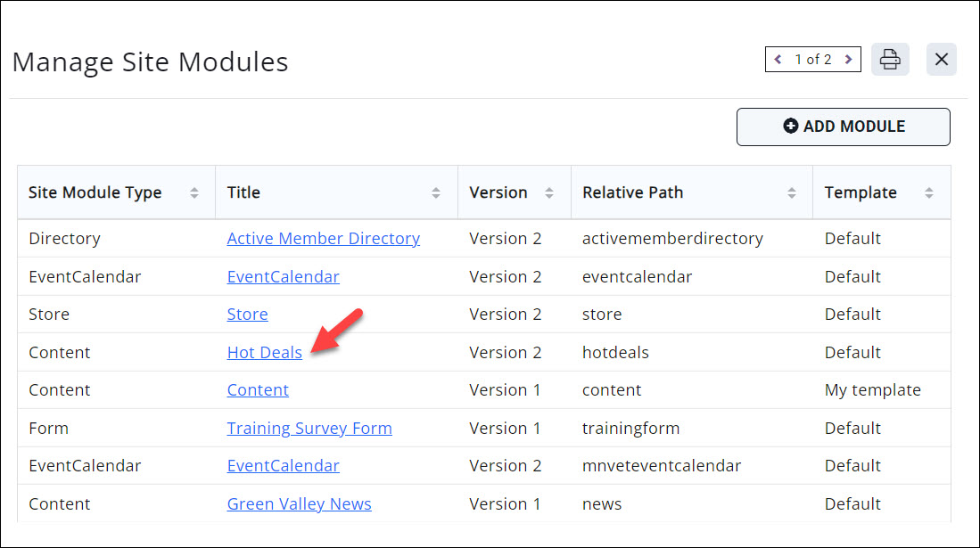Close the Manage Site Modules dialog
The width and height of the screenshot is (980, 548).
(941, 60)
